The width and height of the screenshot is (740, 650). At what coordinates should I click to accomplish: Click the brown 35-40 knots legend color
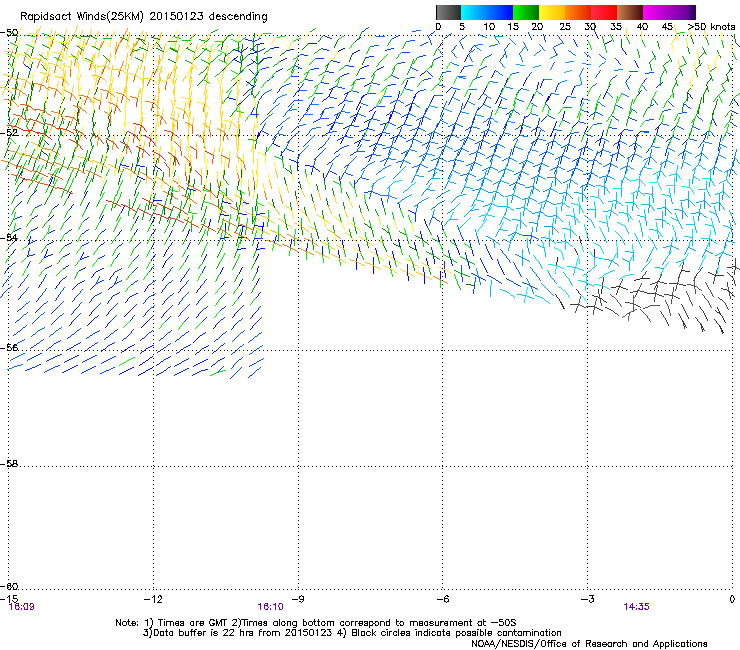(x=630, y=12)
